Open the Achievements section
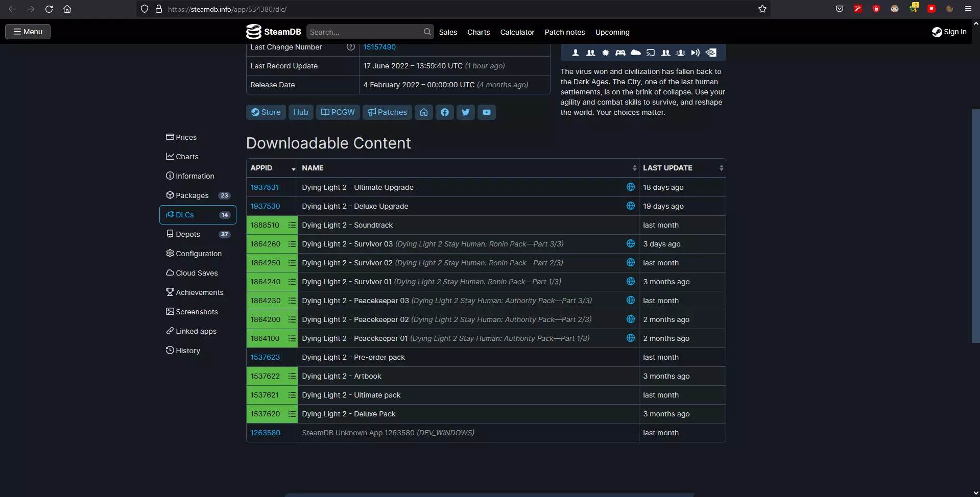This screenshot has height=497, width=980. pos(195,292)
